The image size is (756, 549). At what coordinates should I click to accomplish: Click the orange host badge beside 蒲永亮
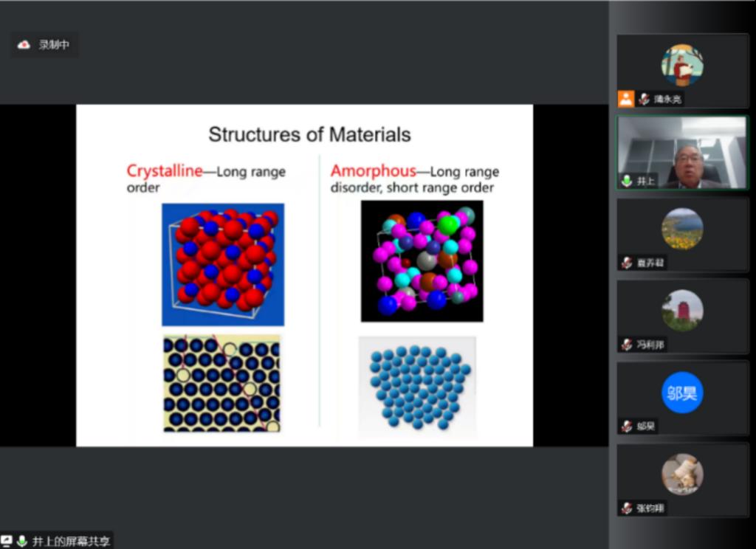626,99
